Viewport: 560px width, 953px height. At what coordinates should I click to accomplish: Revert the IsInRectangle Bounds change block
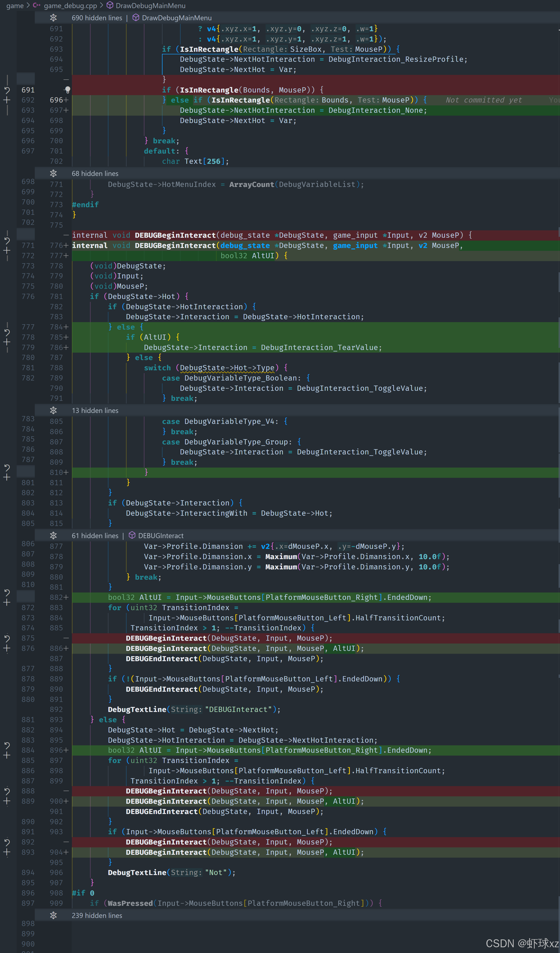(7, 90)
